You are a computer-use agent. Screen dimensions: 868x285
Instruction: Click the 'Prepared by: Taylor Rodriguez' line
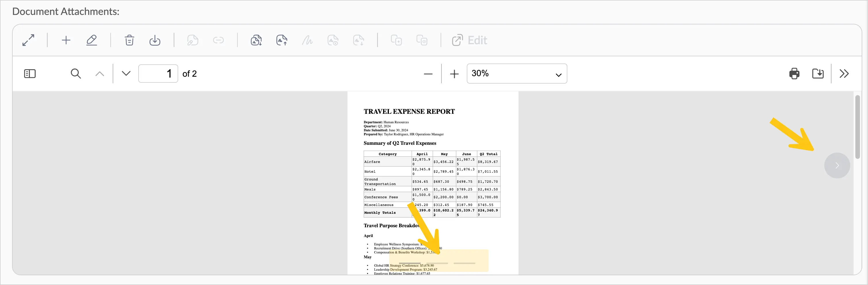(404, 134)
